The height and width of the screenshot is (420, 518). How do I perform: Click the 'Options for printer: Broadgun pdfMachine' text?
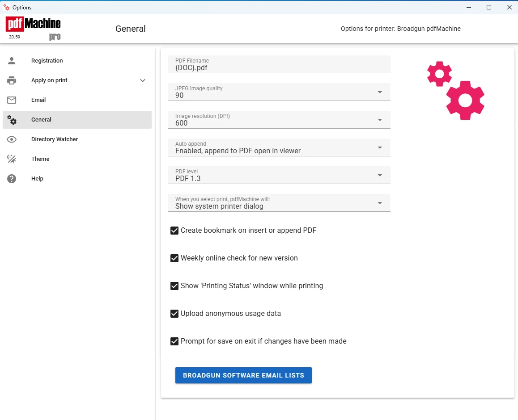tap(401, 29)
